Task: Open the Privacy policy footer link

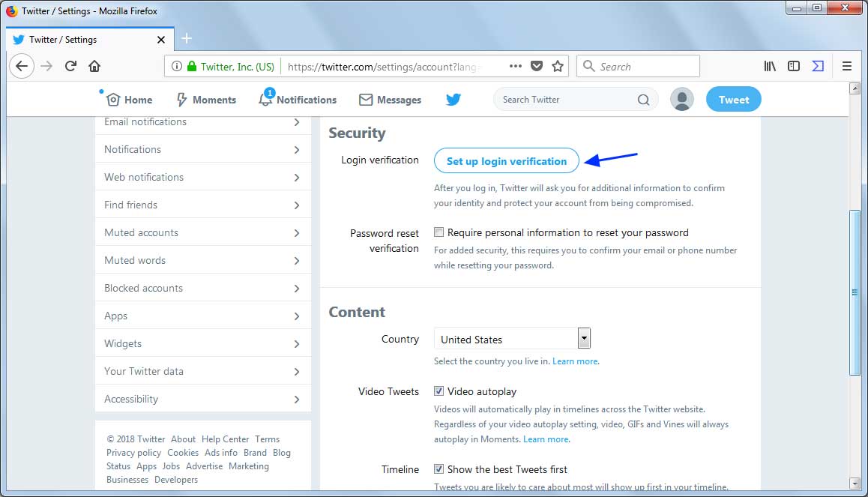Action: [x=134, y=452]
